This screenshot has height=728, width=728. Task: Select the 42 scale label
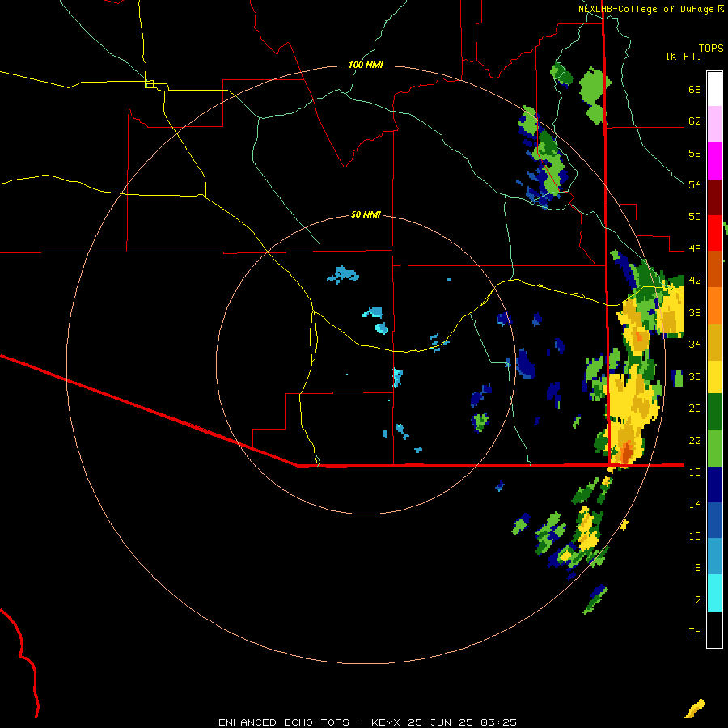695,281
